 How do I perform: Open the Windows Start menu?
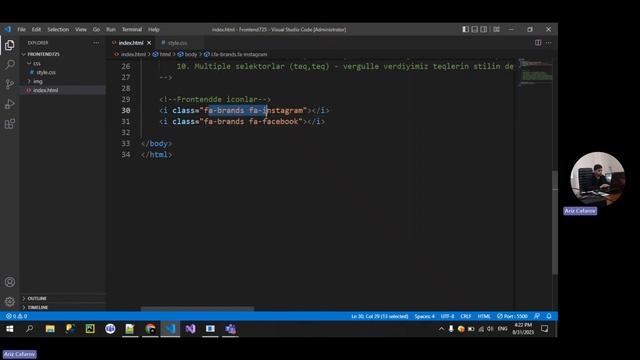tap(10, 329)
